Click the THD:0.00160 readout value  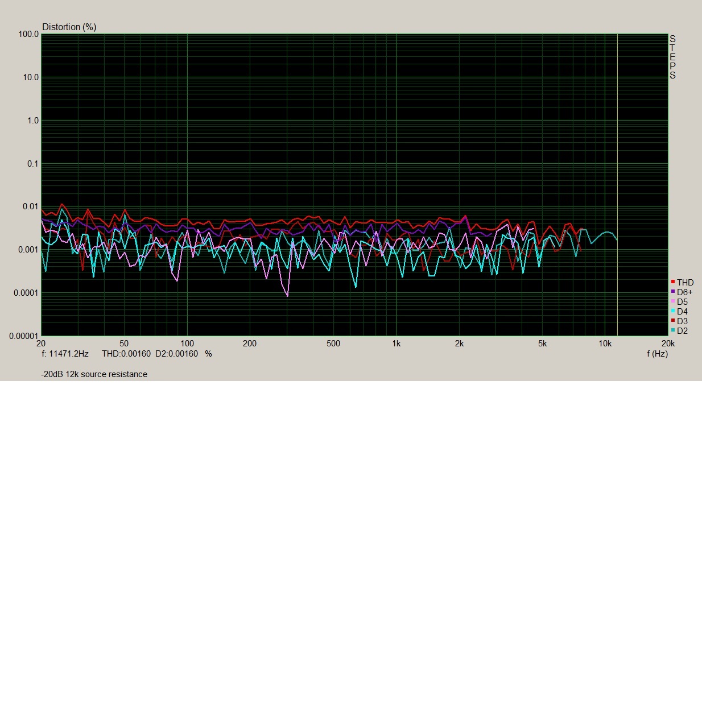(x=126, y=354)
